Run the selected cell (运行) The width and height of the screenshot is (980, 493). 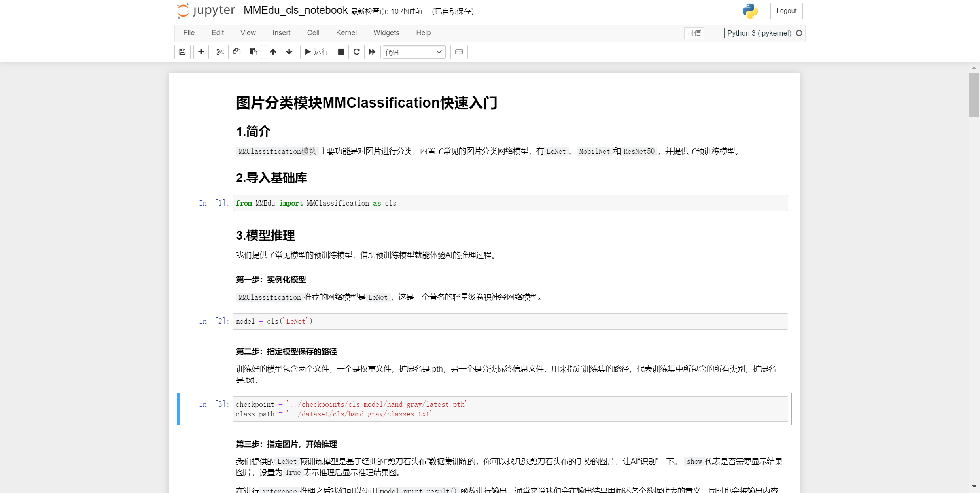[316, 52]
